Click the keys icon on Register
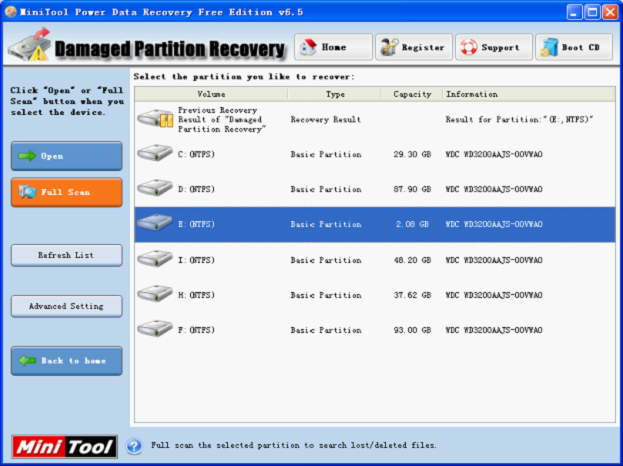Screen dimensions: 623x466 tap(389, 47)
